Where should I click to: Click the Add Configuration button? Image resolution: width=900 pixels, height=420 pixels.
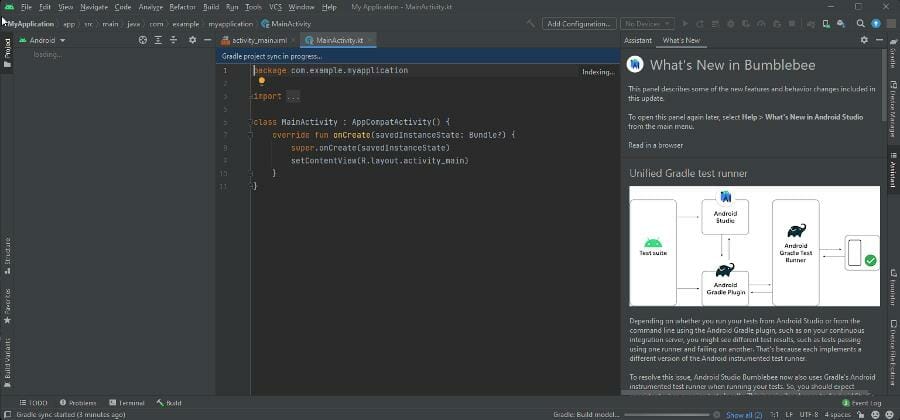pos(579,24)
